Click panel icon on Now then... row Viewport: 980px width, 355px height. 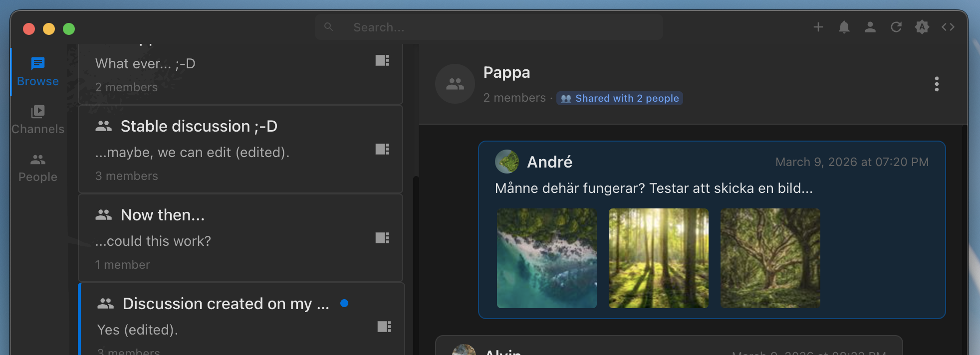382,238
